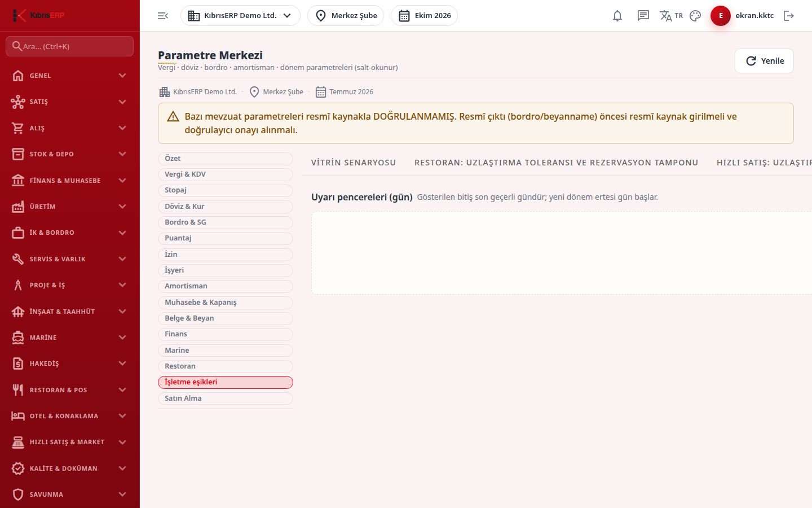Image resolution: width=812 pixels, height=508 pixels.
Task: Open the theme palette icon
Action: [x=695, y=16]
